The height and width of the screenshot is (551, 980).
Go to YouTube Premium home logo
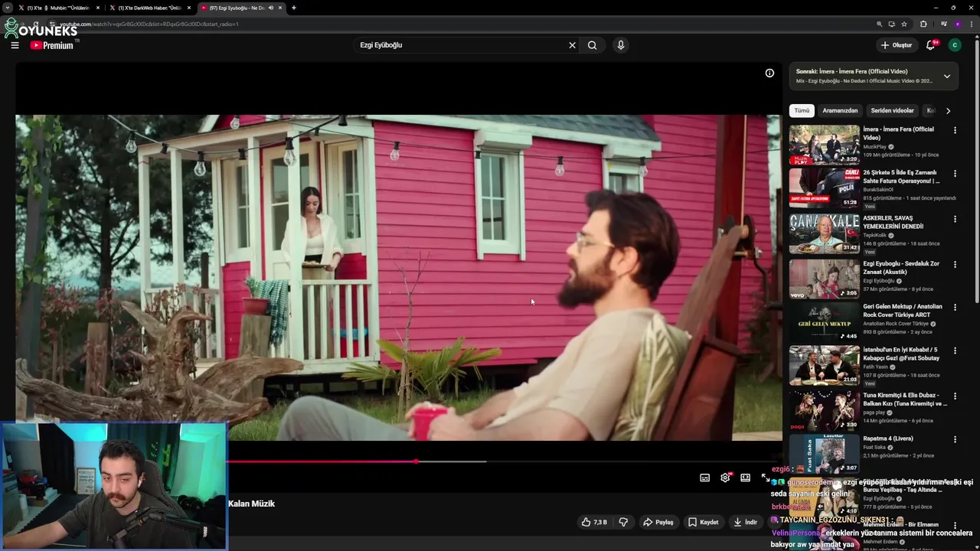pyautogui.click(x=52, y=45)
